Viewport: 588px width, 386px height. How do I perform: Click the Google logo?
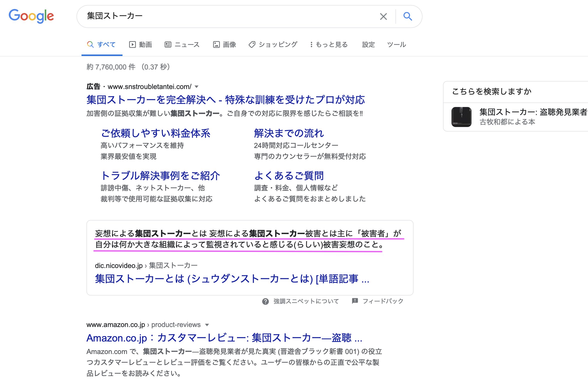[x=31, y=16]
